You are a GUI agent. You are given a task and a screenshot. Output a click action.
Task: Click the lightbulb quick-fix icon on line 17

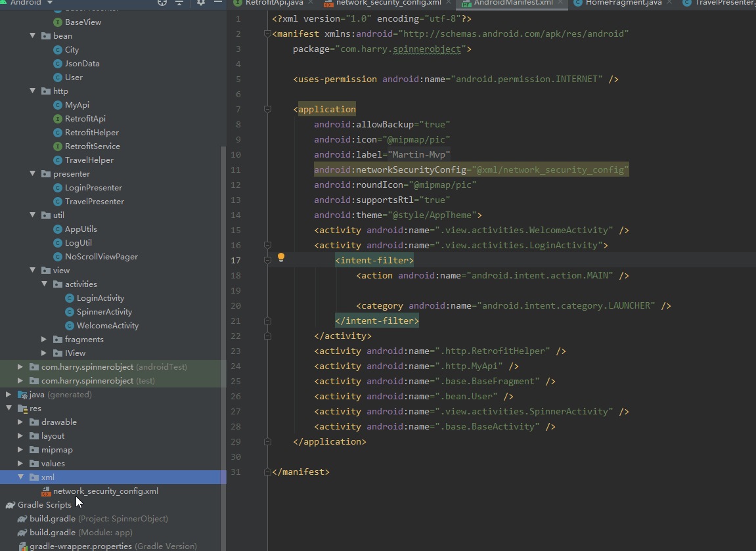281,257
